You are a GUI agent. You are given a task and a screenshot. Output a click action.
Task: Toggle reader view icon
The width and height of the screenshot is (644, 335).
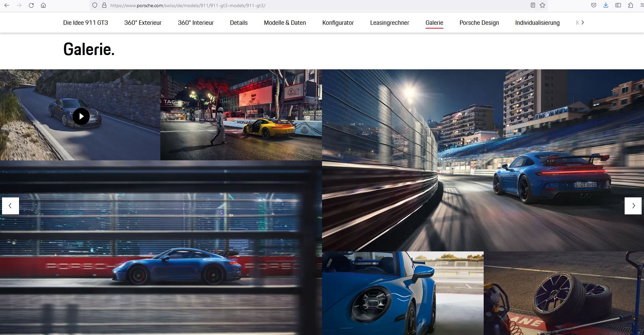[533, 5]
